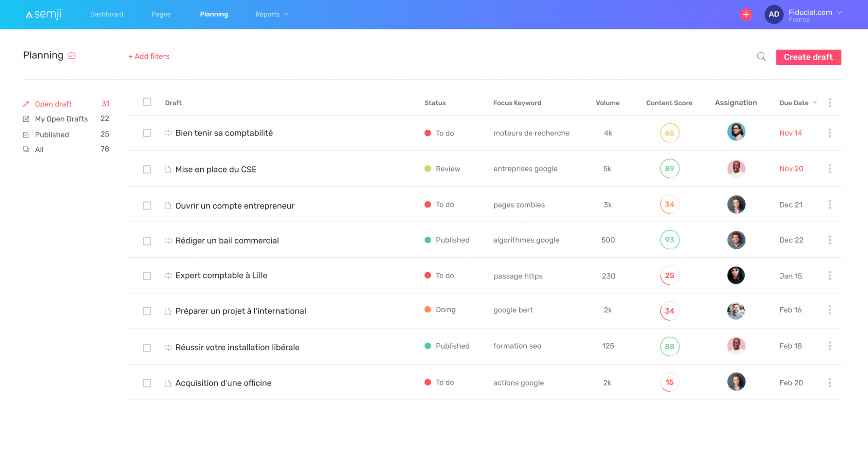
Task: Tick the checkbox for Expert comptable à Lille
Action: pyautogui.click(x=147, y=276)
